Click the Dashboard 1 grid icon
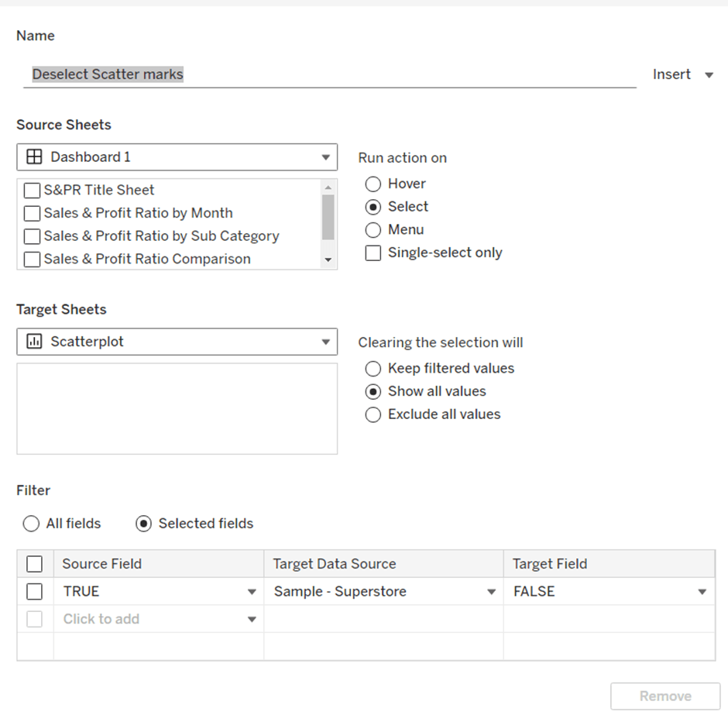728x722 pixels. [x=34, y=157]
